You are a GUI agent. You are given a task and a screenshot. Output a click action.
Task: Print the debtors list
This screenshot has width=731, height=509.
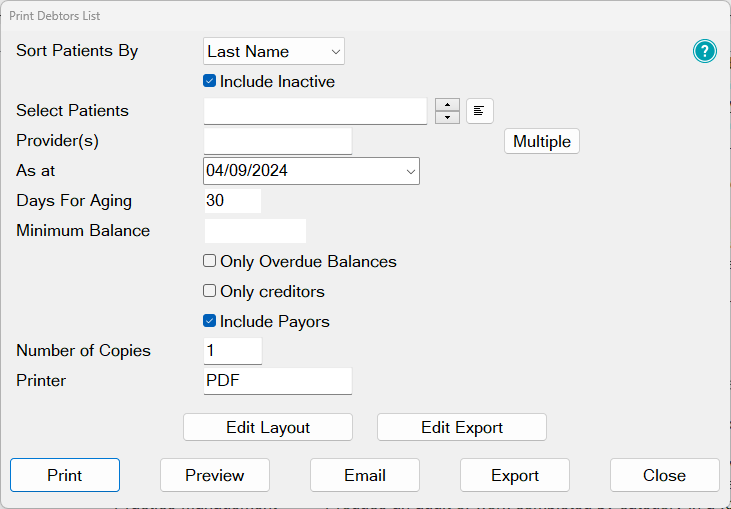coord(65,475)
